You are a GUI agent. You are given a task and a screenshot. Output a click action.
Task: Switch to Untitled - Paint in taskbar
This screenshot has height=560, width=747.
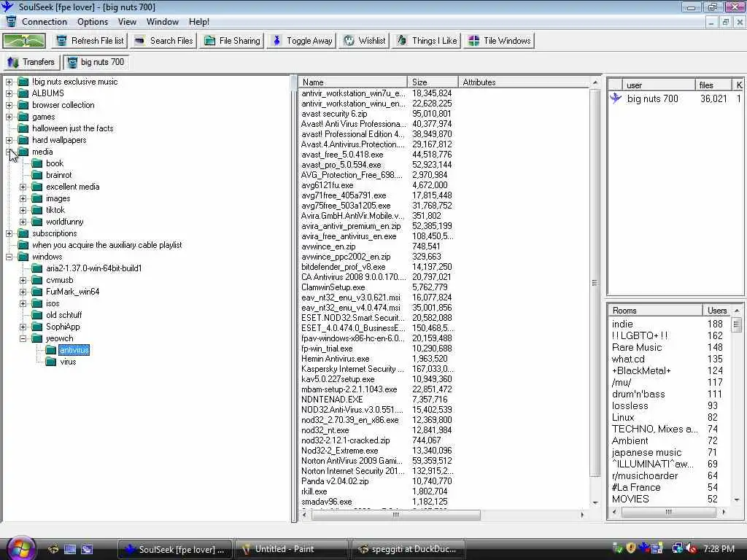pyautogui.click(x=292, y=549)
